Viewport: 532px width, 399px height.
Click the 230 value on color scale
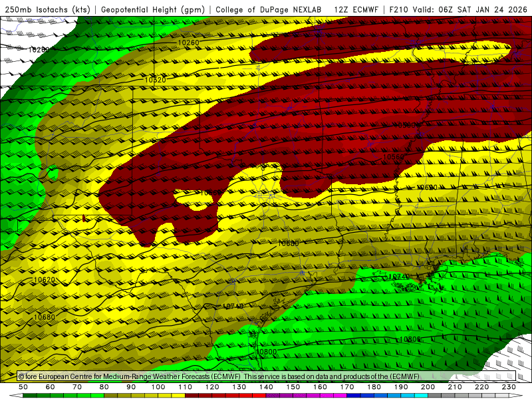click(x=509, y=387)
